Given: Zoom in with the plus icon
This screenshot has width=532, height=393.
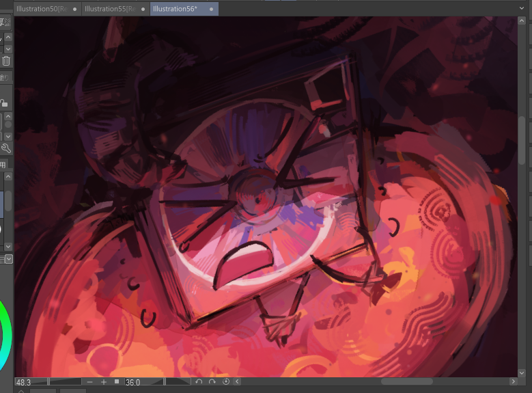Looking at the screenshot, I should (x=104, y=382).
